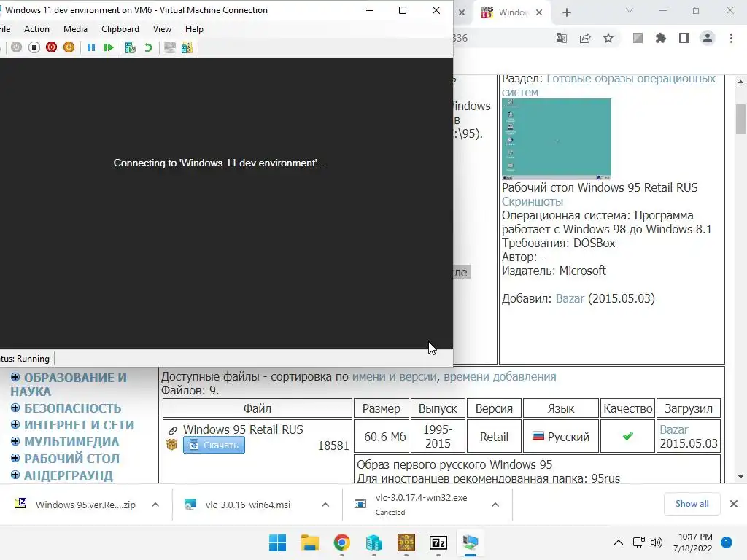Save VM state with orange power icon

(x=69, y=47)
